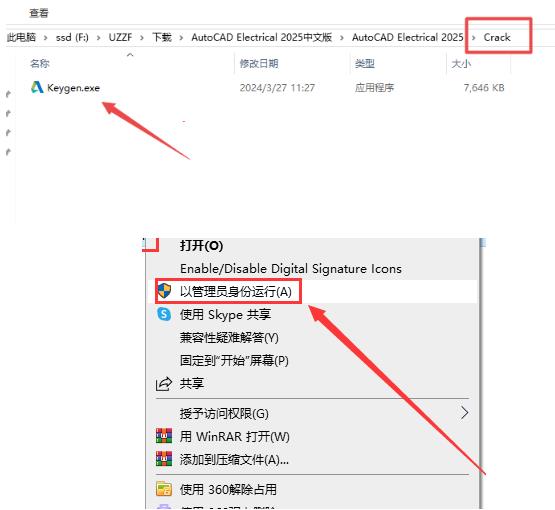Navigate to AutoCAD Electrical 2025 breadcrumb
This screenshot has height=510, width=555.
coord(407,37)
